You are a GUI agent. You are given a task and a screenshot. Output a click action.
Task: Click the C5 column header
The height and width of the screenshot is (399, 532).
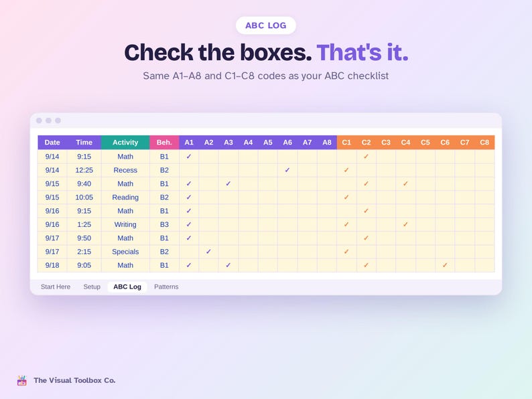tap(425, 143)
